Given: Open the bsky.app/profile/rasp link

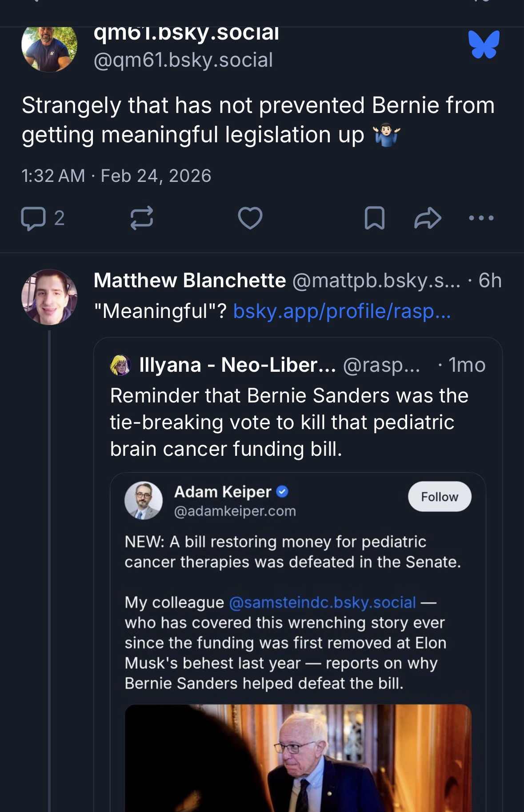Looking at the screenshot, I should coord(342,311).
